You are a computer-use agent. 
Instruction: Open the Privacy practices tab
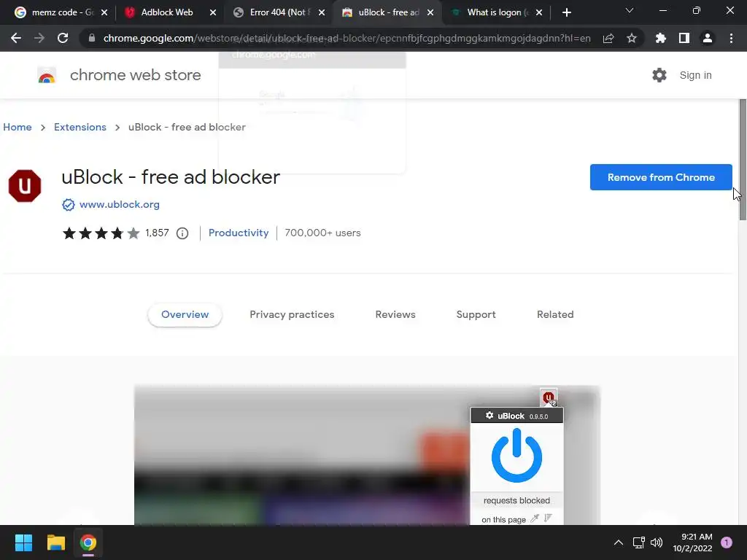pos(292,315)
